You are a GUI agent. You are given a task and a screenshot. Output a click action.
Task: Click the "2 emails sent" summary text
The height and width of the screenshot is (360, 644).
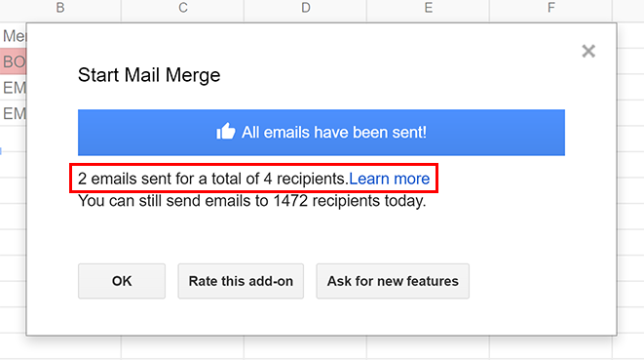(213, 179)
